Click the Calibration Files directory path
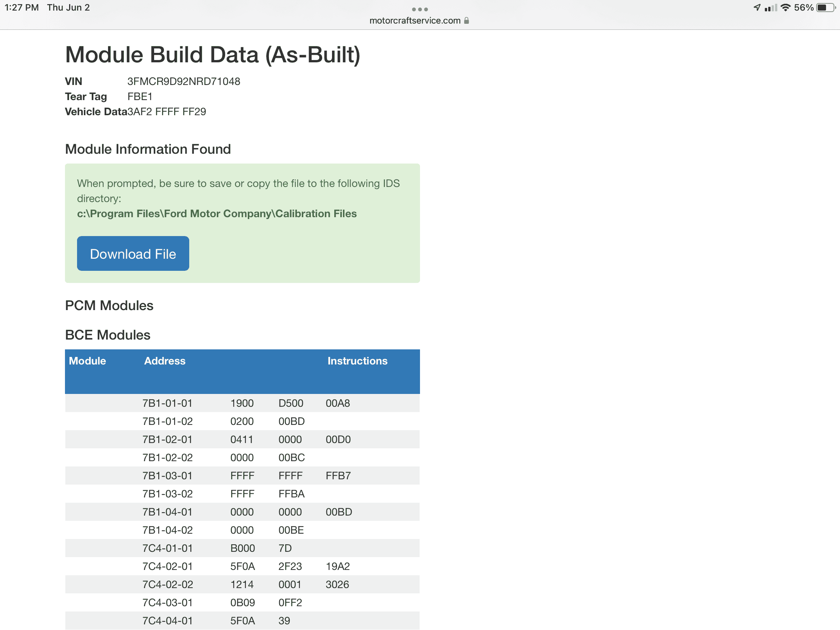The height and width of the screenshot is (630, 840). point(216,214)
